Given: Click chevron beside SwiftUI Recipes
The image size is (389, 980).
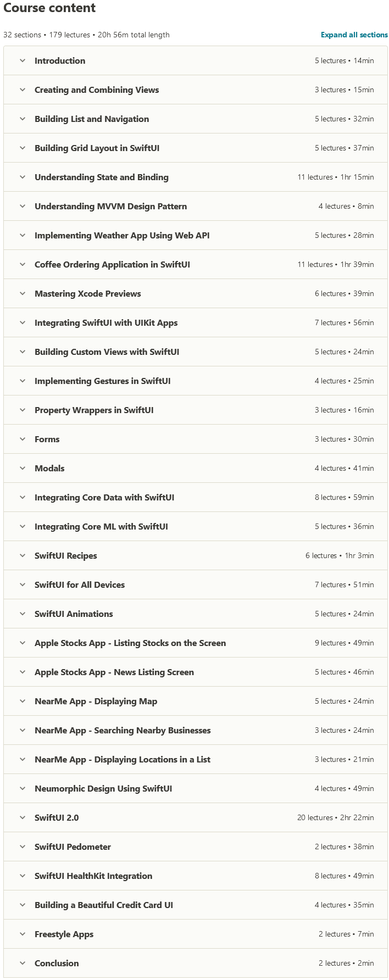Looking at the screenshot, I should (x=23, y=556).
